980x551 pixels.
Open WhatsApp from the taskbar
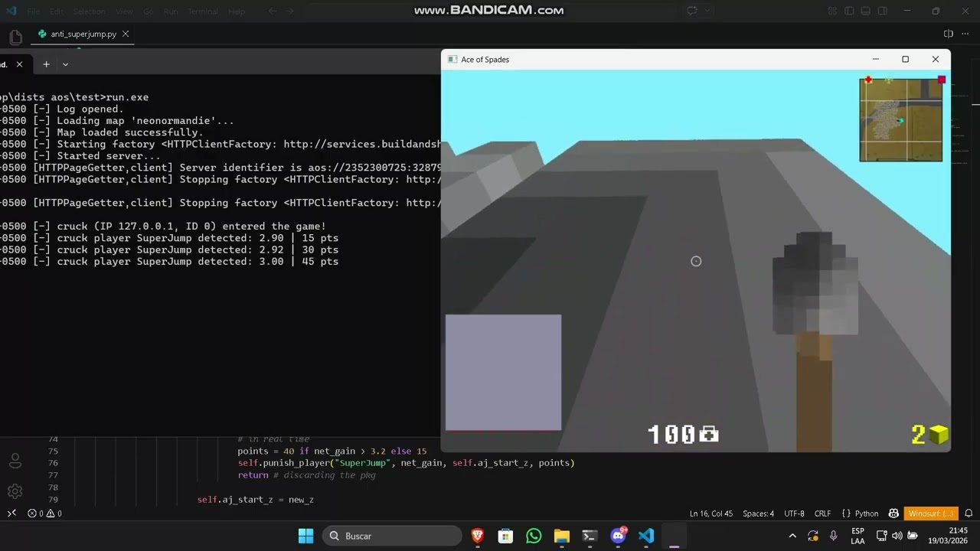click(534, 536)
